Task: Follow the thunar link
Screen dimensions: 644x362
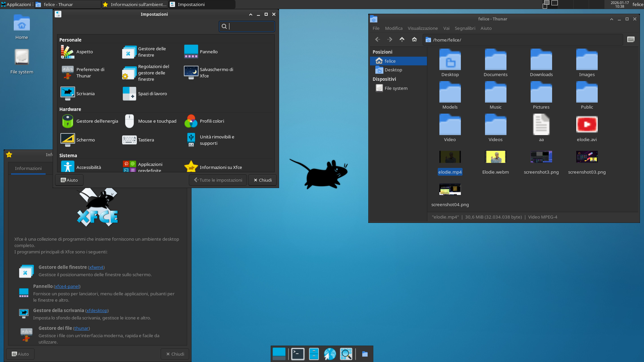Action: [82, 328]
